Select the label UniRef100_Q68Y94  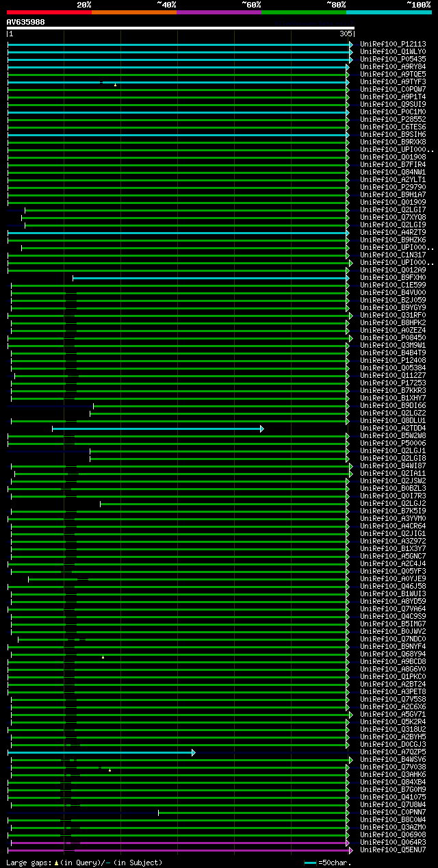[x=393, y=654]
